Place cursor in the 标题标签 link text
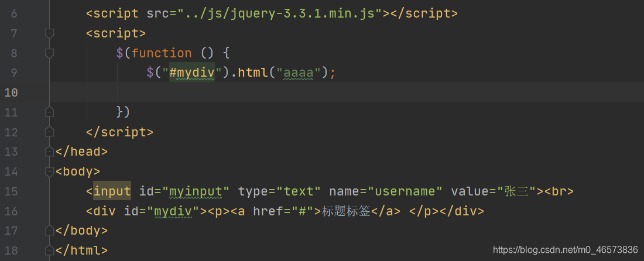644x261 pixels. coord(346,211)
